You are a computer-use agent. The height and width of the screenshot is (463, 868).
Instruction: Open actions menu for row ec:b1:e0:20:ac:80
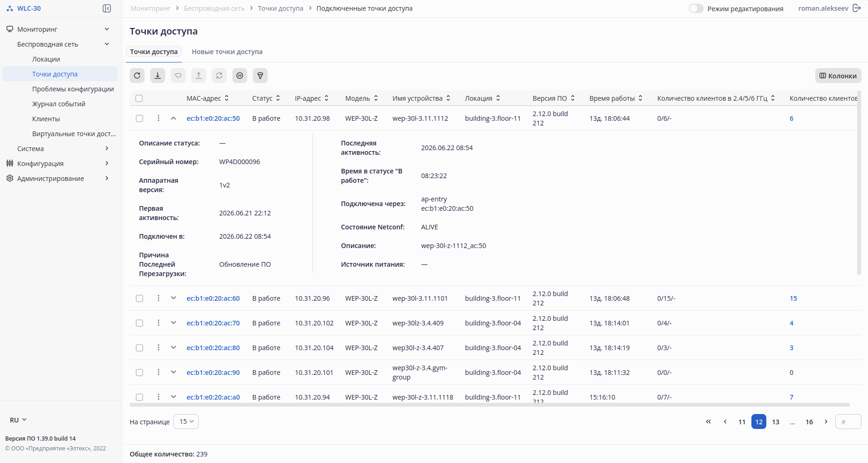coord(159,347)
